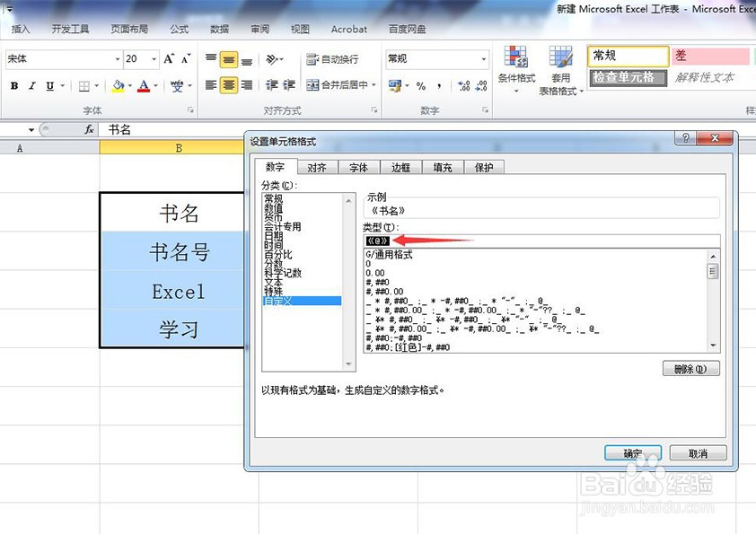Click the dialog help question button

click(x=686, y=138)
